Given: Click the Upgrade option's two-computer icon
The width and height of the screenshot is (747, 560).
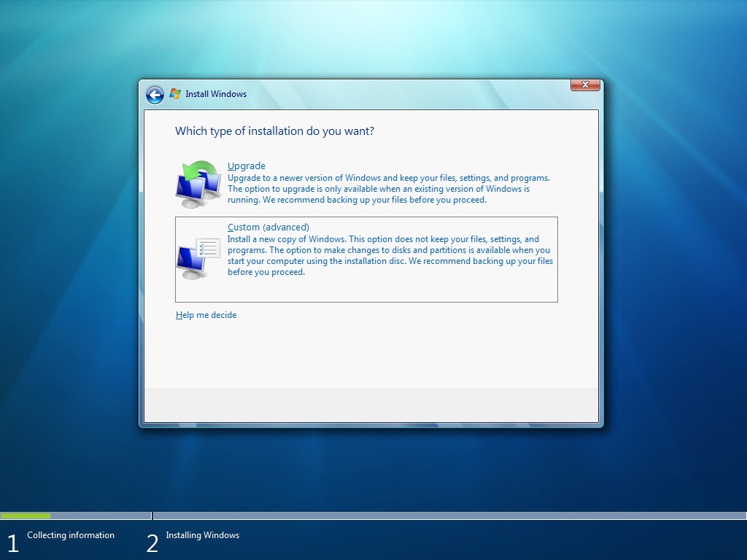Looking at the screenshot, I should tap(198, 184).
